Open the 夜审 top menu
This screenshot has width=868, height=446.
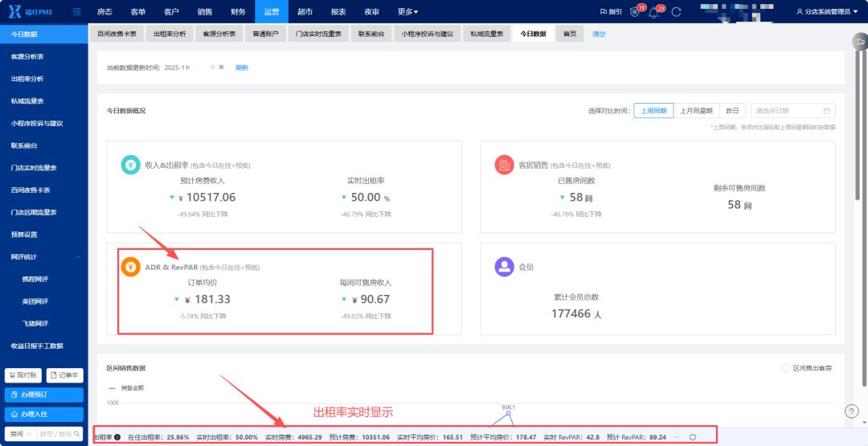point(372,11)
